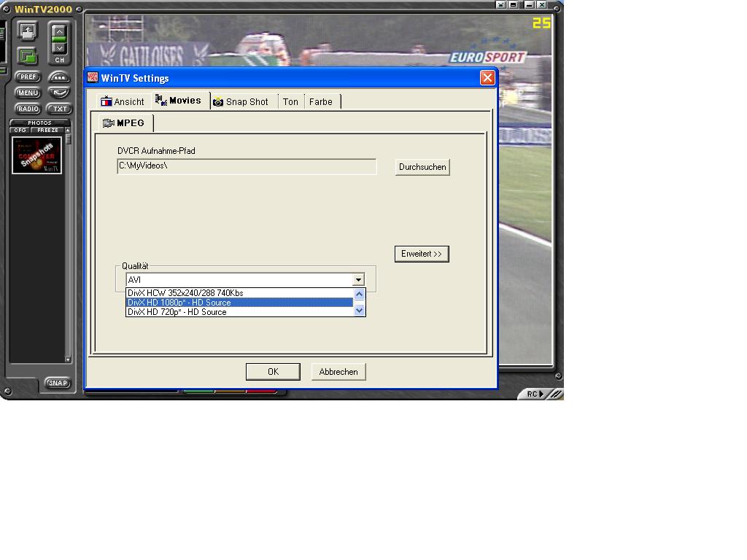The image size is (747, 560).
Task: Cancel with the Abbrechen button
Action: coord(338,372)
